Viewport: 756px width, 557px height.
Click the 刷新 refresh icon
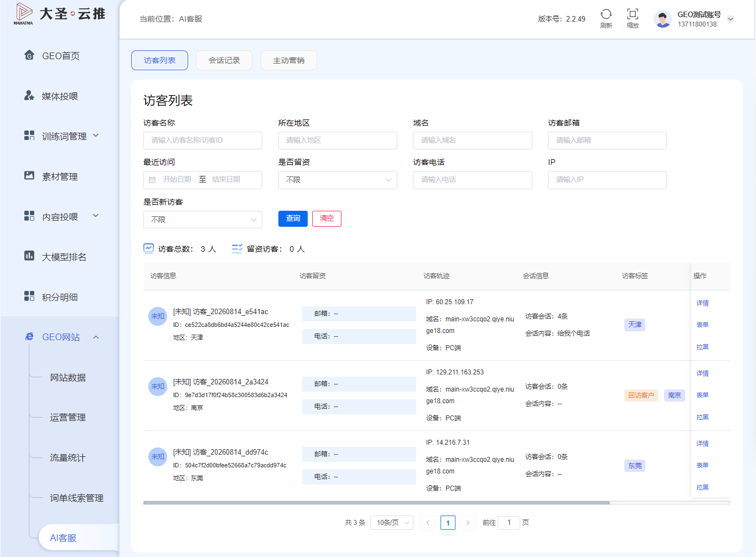606,14
